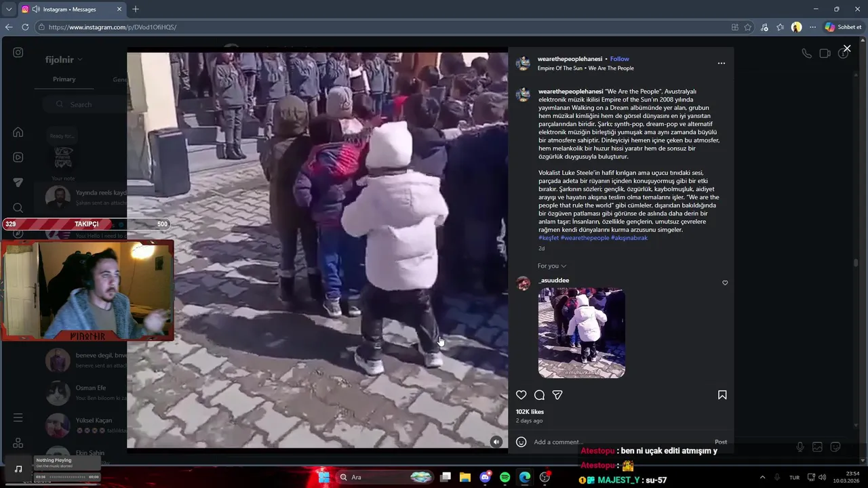Expand the tab search chevron in the browser

8,9
